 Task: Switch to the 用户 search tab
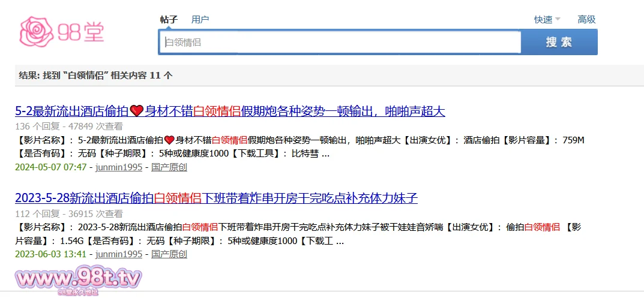click(x=200, y=20)
